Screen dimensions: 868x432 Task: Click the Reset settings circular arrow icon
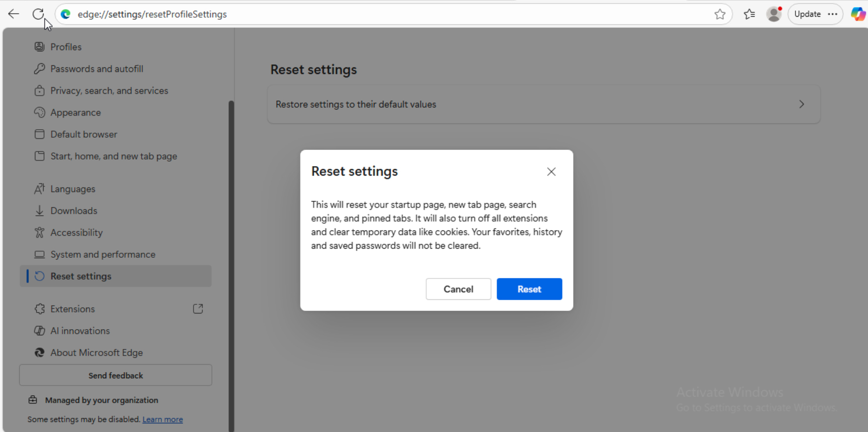[x=40, y=276]
